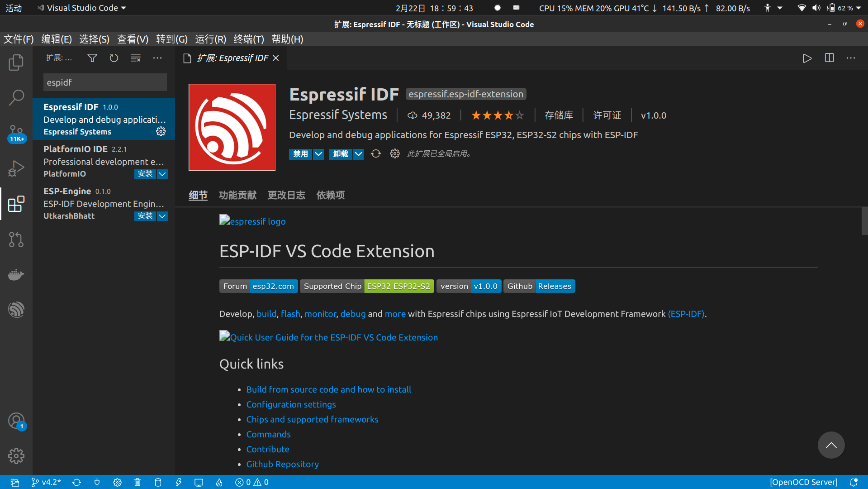Viewport: 868px width, 489px height.
Task: Open ESP-IDF monitor via the screen icon
Action: click(x=199, y=482)
